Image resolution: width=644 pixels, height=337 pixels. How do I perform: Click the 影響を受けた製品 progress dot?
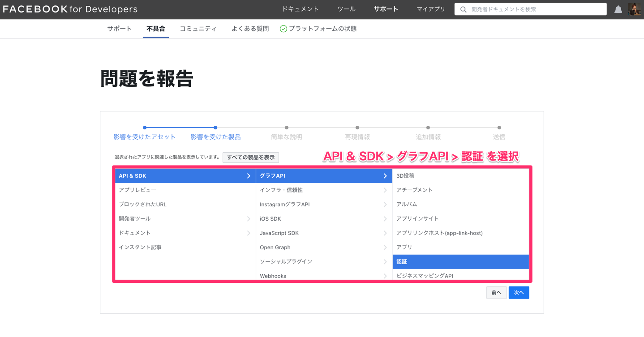pos(215,128)
